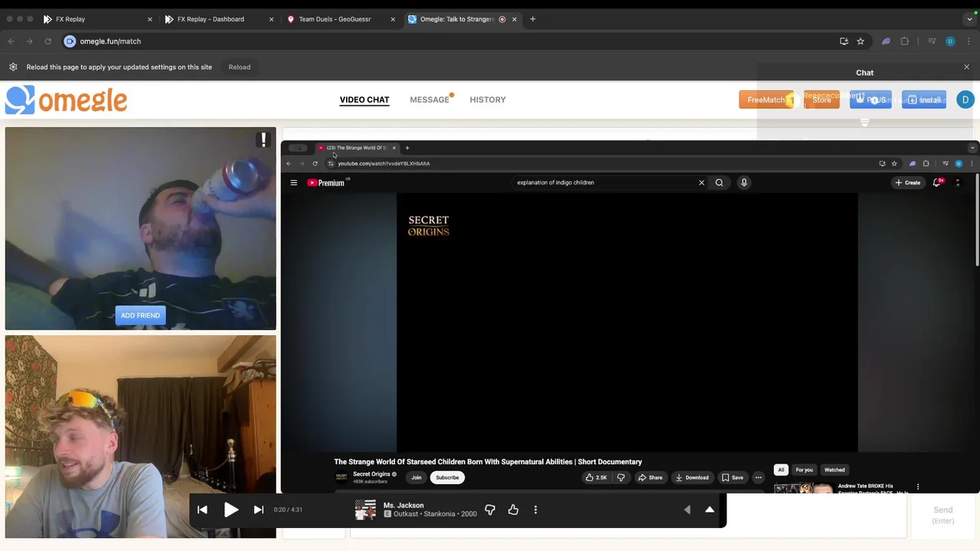Join the Secret Origins channel membership
Image resolution: width=980 pixels, height=551 pixels.
[416, 478]
